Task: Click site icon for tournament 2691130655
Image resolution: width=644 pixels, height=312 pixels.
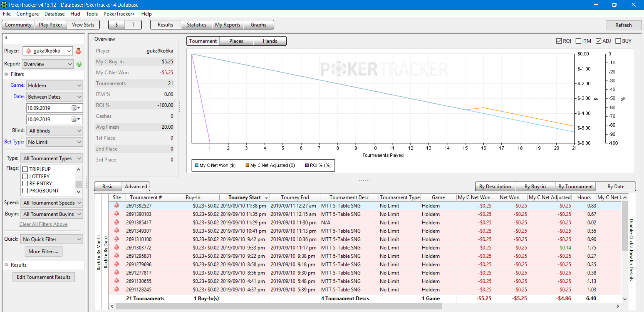Action: [116, 281]
